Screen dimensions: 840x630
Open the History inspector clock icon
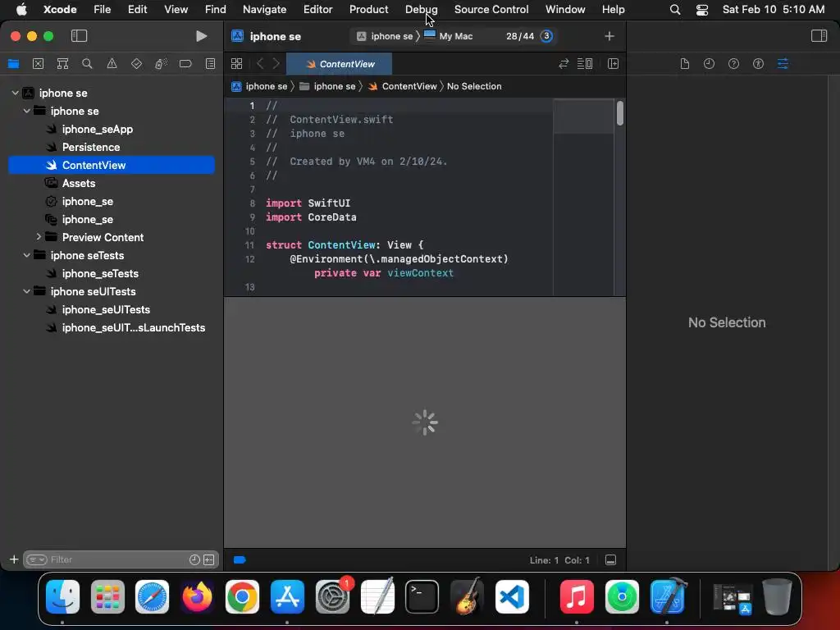coord(709,64)
